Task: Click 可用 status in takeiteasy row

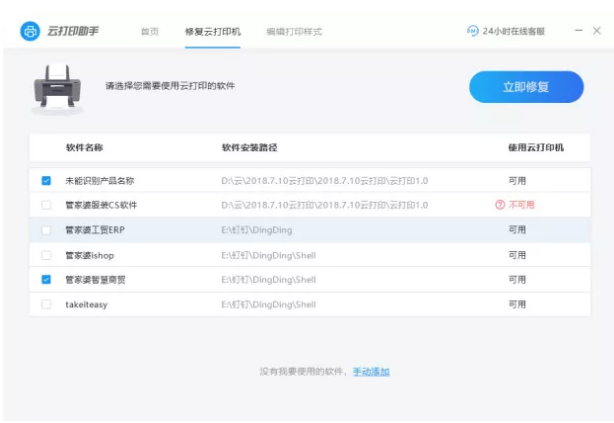Action: pyautogui.click(x=517, y=304)
